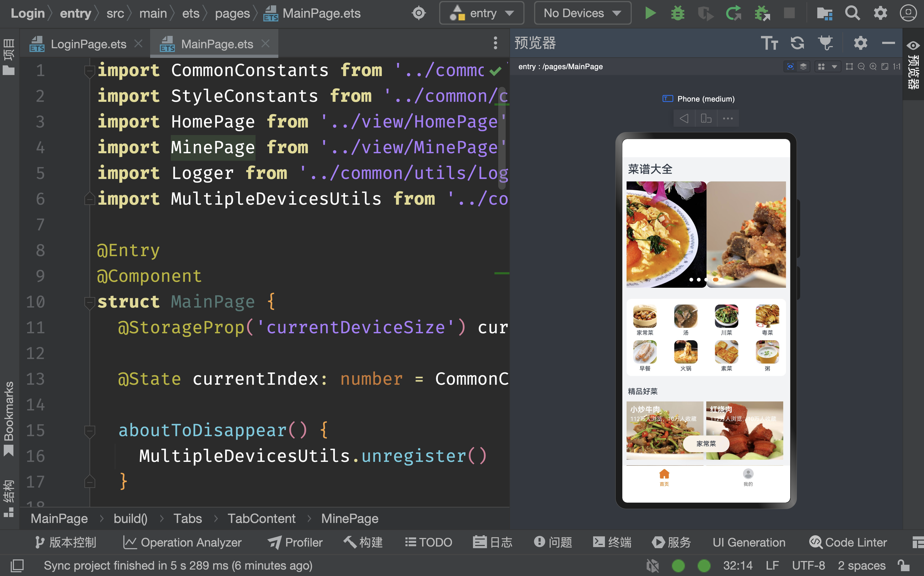Toggle the previewer inspector eye mode
924x576 pixels.
click(x=790, y=67)
